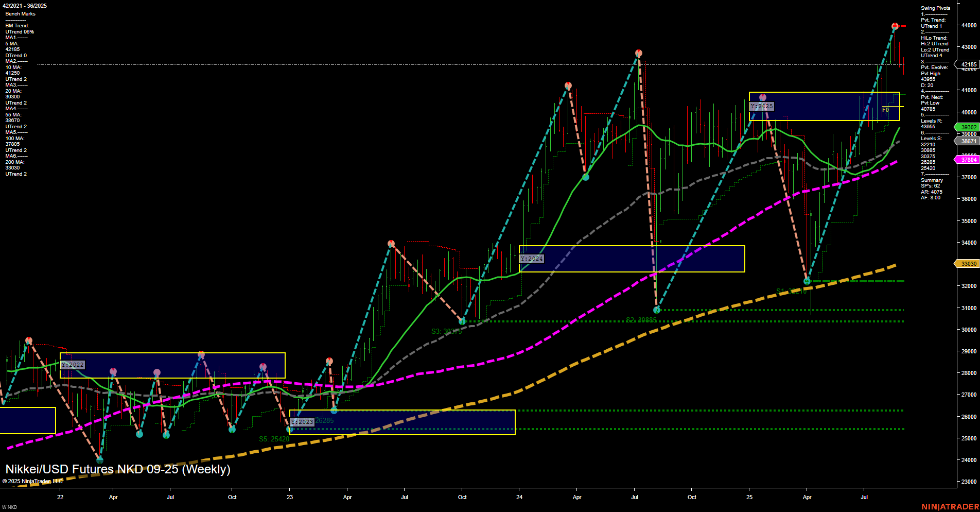Expand the Summary section on the right
The width and height of the screenshot is (980, 512).
932,180
